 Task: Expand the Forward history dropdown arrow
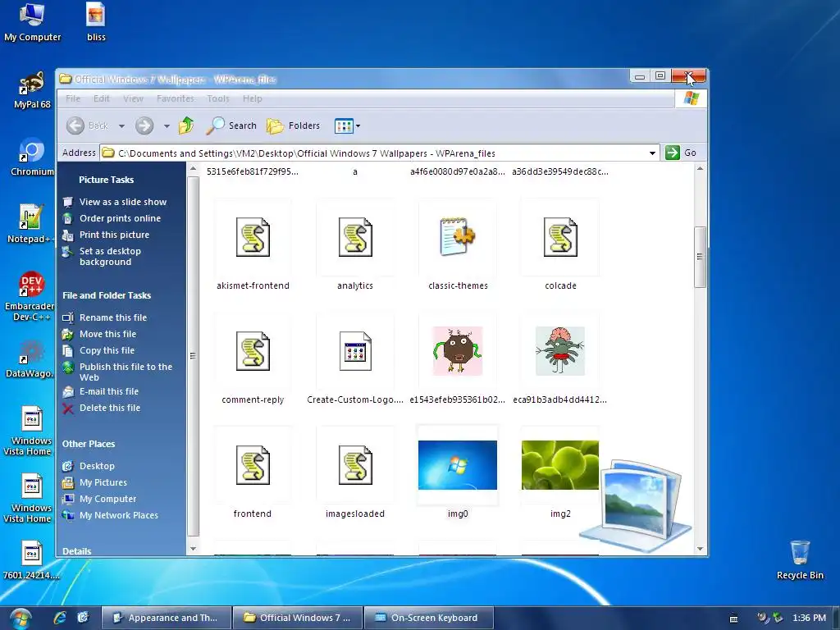tap(167, 126)
